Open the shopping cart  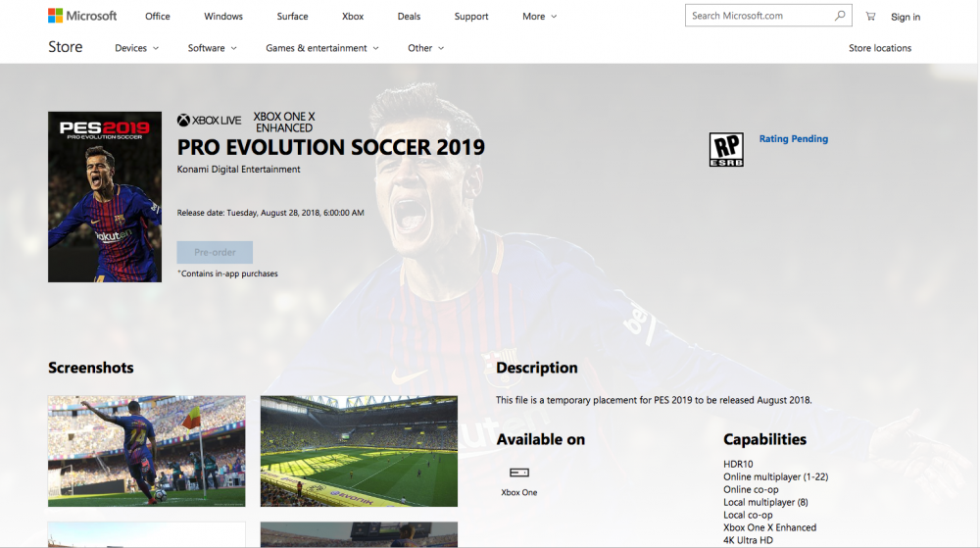coord(870,17)
